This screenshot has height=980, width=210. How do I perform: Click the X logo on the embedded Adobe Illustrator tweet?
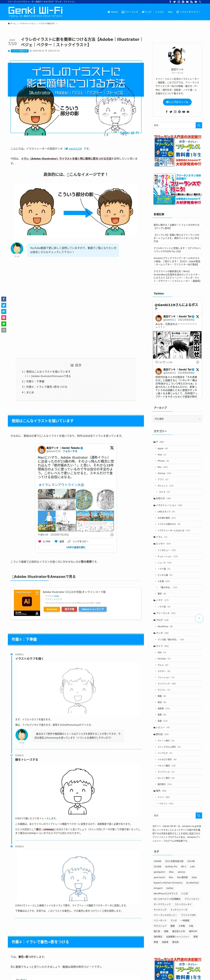coord(112,448)
